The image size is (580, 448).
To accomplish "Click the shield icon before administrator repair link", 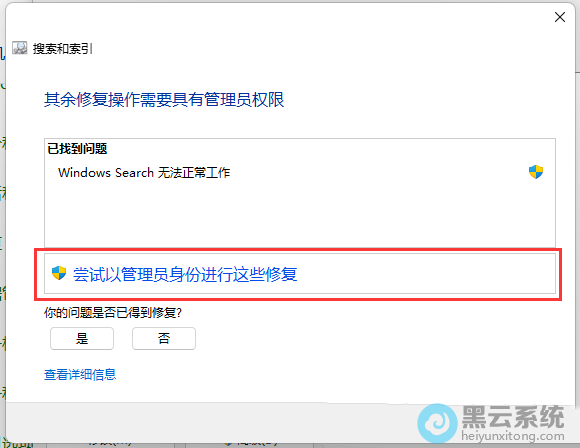I will tap(59, 273).
